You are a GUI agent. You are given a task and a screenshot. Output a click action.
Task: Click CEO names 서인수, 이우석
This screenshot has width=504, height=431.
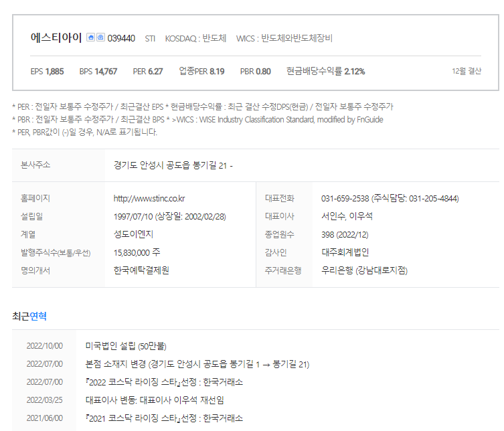(347, 216)
